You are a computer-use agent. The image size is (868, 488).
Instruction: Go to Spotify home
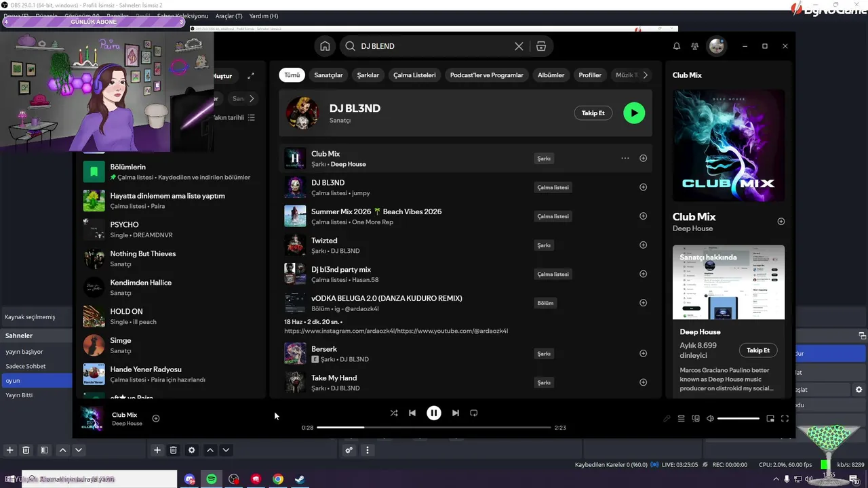[x=325, y=46]
